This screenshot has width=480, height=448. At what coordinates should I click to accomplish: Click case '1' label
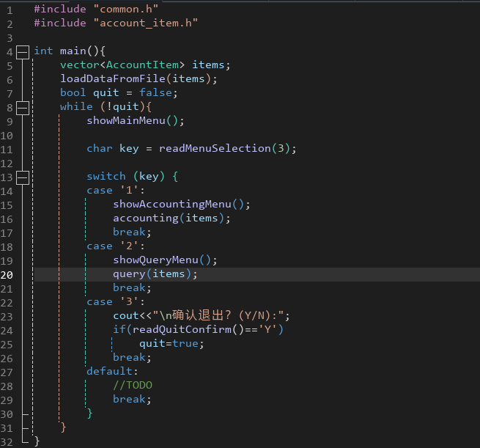click(115, 191)
